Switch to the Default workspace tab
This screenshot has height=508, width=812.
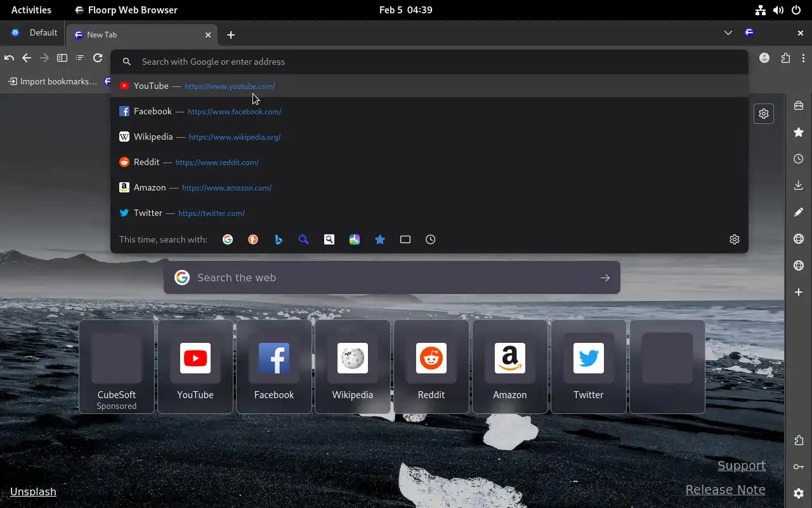click(x=33, y=33)
